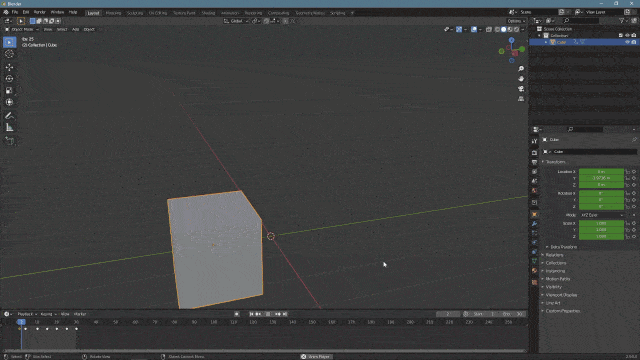This screenshot has width=640, height=360.
Task: Open the File menu
Action: pos(15,13)
